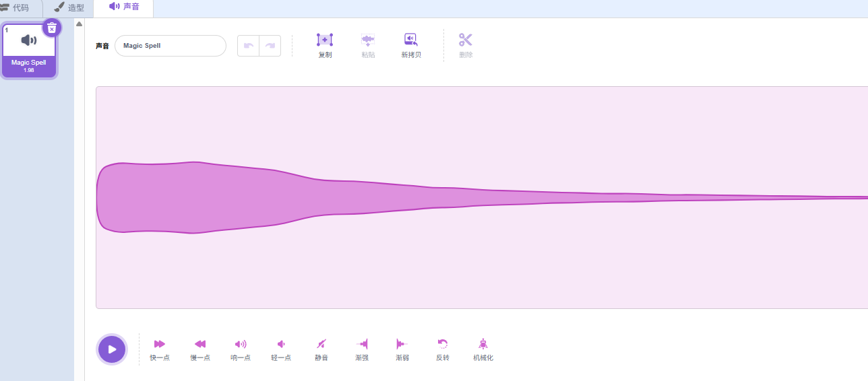Reverse the sound with 反转

click(x=443, y=345)
